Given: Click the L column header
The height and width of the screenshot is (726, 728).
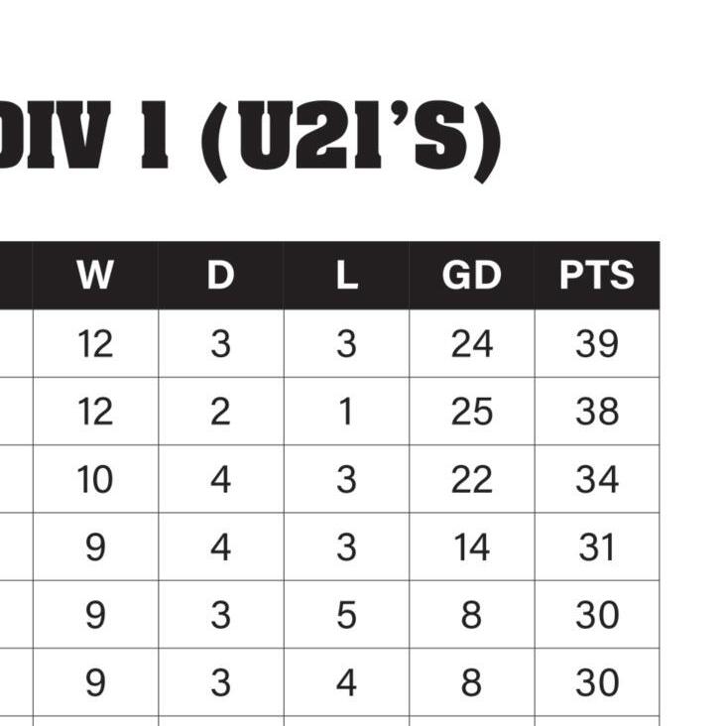Looking at the screenshot, I should (x=346, y=276).
